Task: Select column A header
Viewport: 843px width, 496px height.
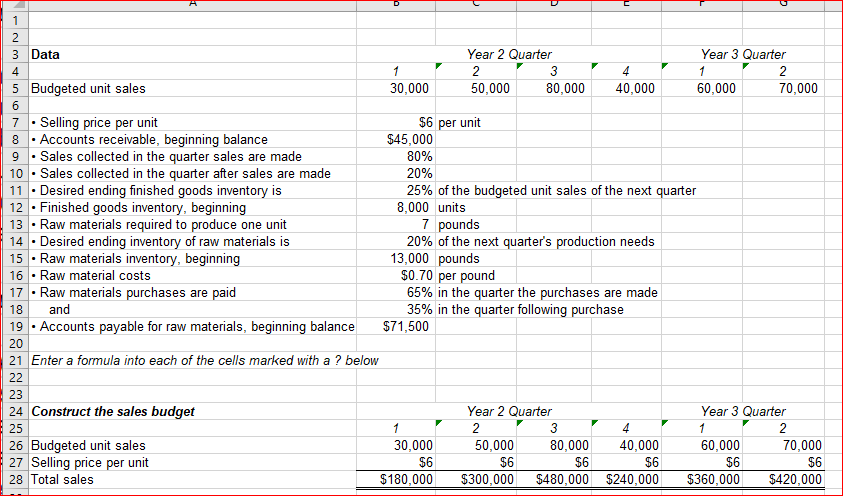Action: [192, 5]
